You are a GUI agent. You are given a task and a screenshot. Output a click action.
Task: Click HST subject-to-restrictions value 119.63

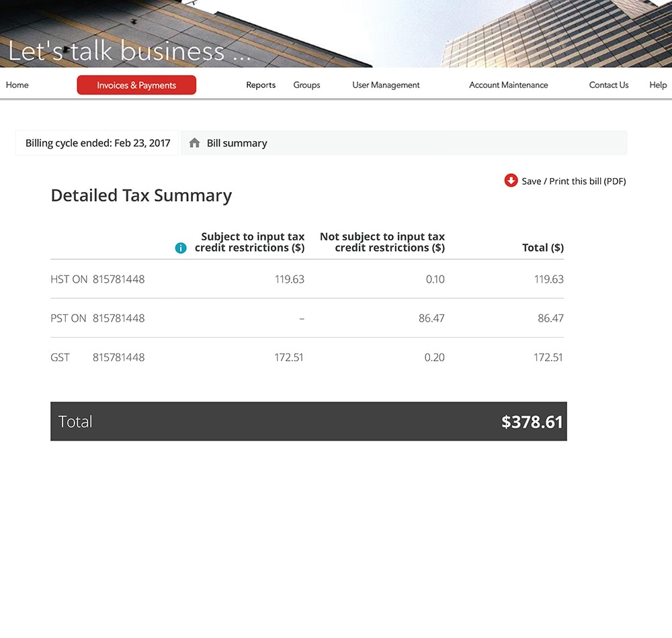(x=289, y=279)
